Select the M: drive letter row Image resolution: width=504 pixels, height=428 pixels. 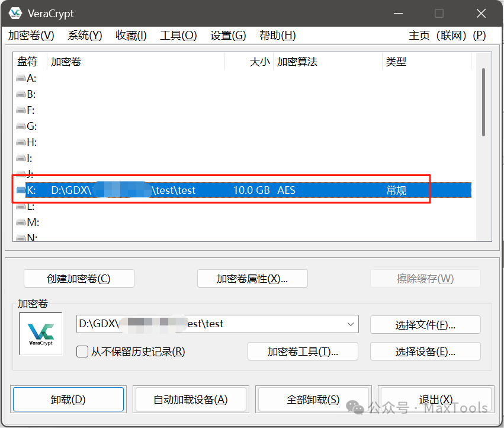[x=242, y=222]
